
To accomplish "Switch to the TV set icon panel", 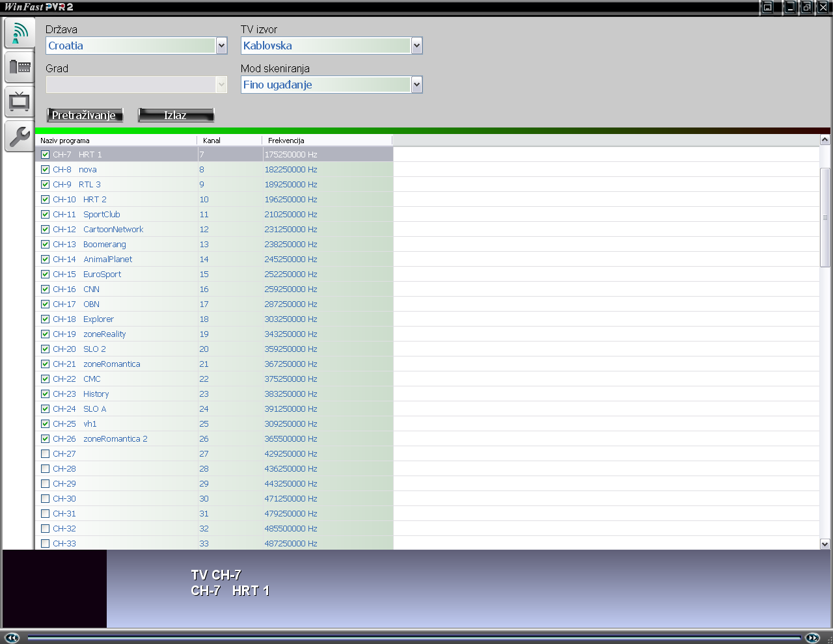I will click(x=20, y=101).
